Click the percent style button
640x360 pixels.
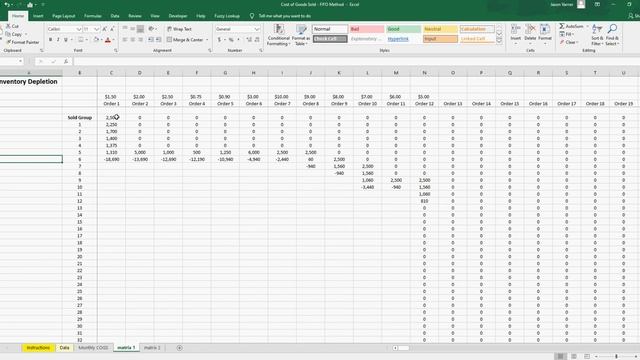point(231,40)
